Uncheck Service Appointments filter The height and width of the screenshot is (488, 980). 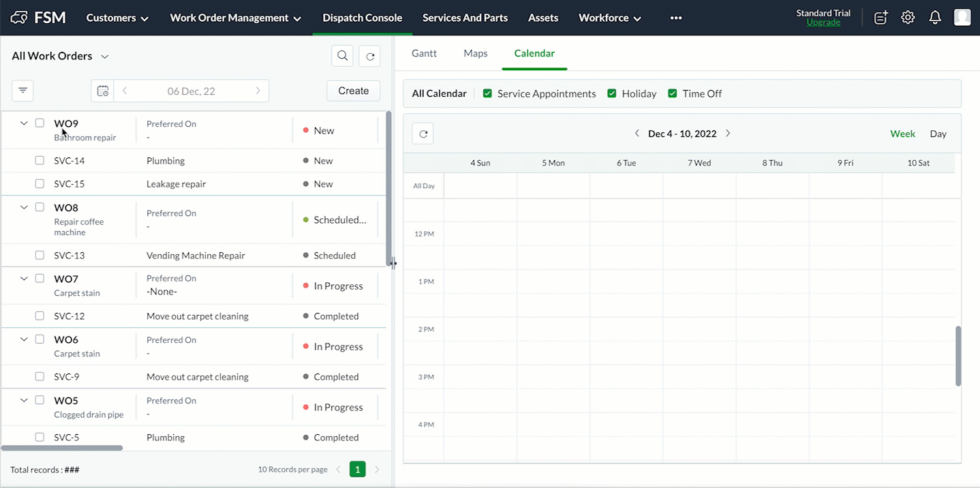coord(487,93)
